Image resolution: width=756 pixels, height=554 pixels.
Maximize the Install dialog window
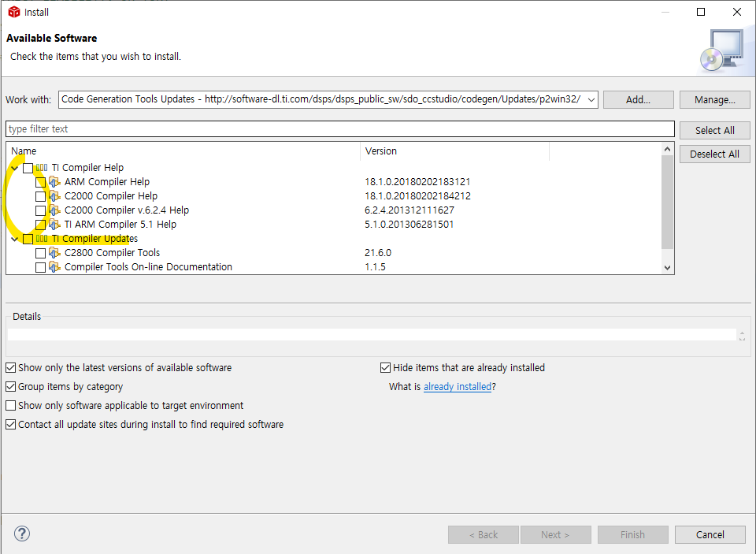(x=701, y=12)
